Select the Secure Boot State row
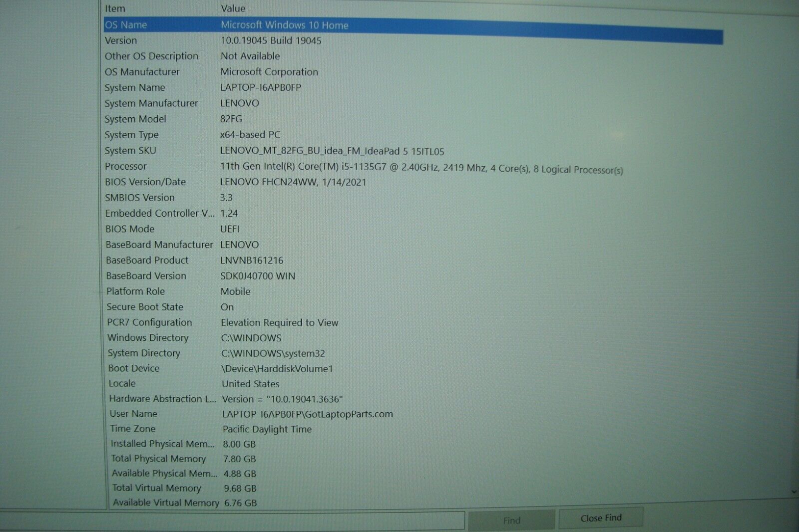Image resolution: width=799 pixels, height=532 pixels. point(145,307)
